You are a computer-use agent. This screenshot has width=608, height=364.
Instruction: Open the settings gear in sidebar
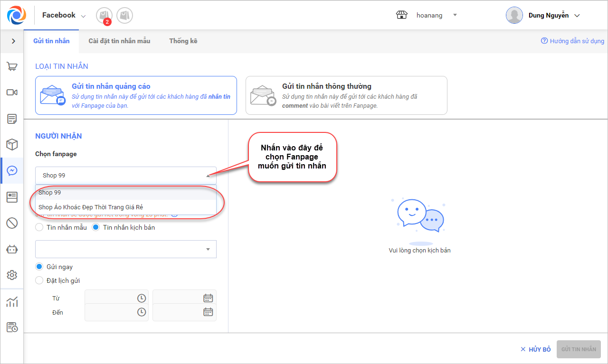(12, 275)
